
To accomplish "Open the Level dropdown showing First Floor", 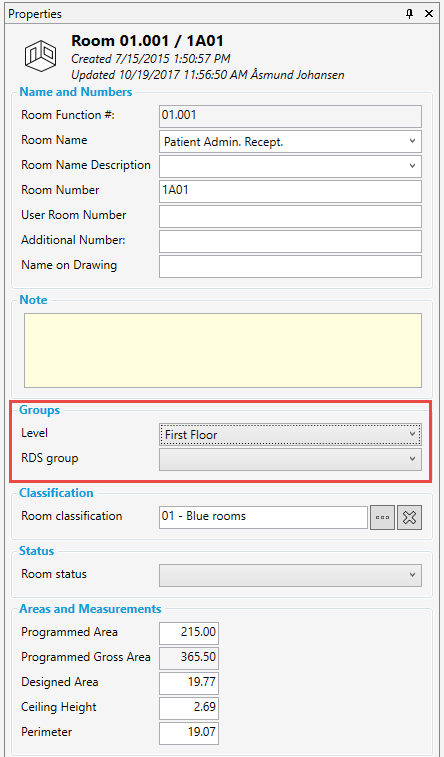I will 290,435.
